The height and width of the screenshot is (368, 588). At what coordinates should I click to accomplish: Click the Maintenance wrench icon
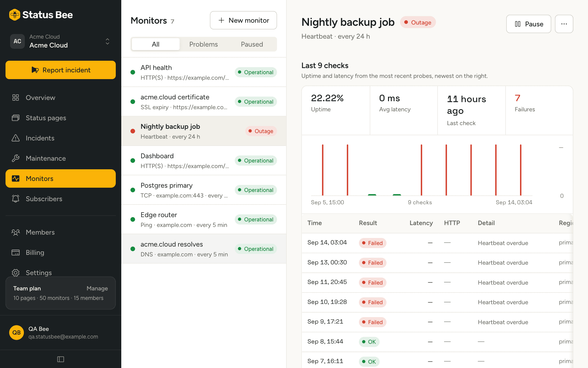pos(16,158)
